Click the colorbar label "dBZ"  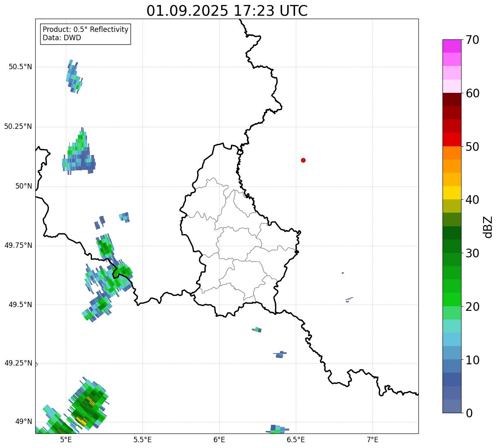coord(488,227)
